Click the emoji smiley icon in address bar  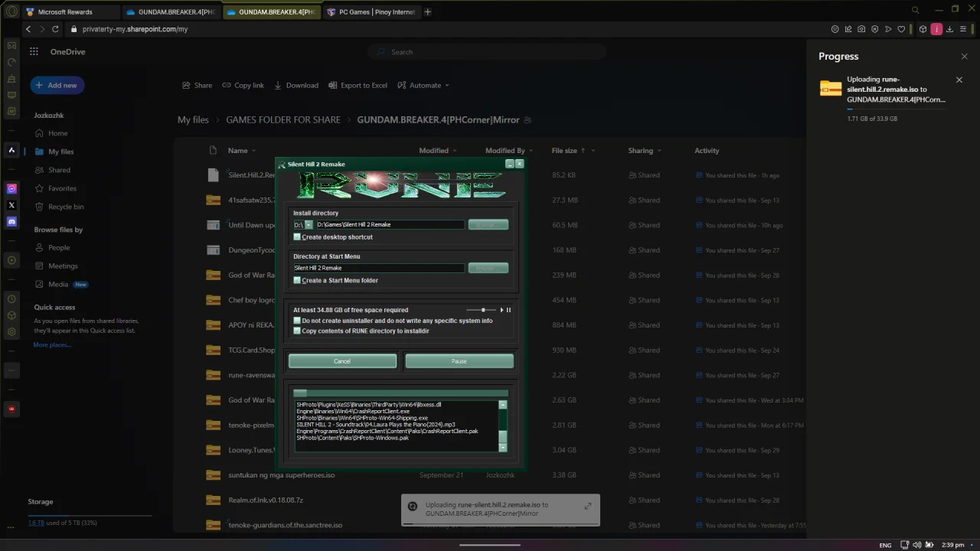[835, 29]
